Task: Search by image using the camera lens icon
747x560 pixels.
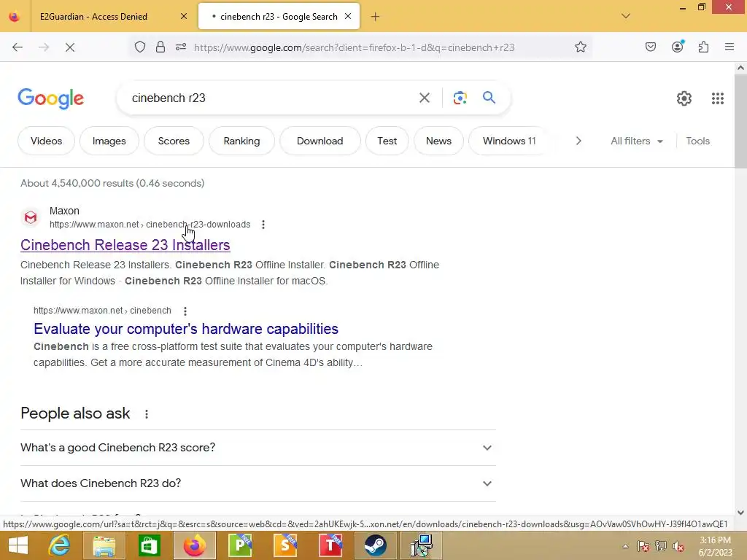Action: point(460,98)
